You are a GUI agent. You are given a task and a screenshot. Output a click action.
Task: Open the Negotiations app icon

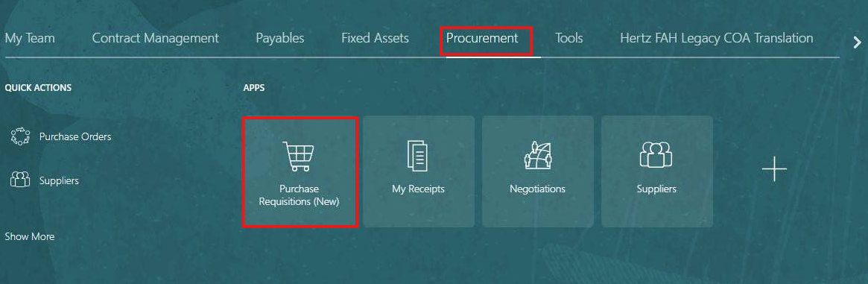click(x=537, y=155)
